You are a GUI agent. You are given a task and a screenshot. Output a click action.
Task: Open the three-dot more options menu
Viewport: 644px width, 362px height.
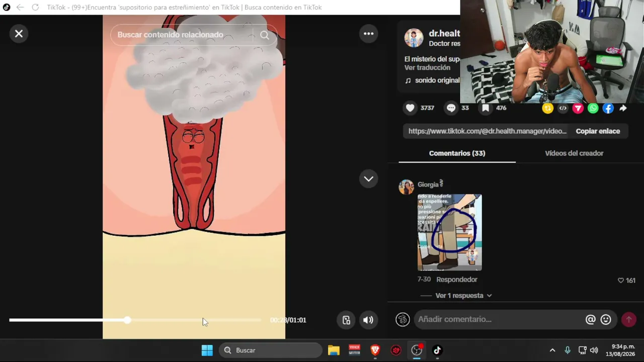(369, 34)
